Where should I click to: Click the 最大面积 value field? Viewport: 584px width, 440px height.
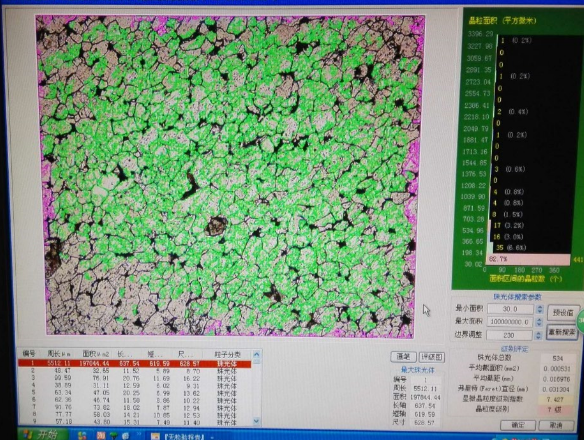pyautogui.click(x=510, y=322)
